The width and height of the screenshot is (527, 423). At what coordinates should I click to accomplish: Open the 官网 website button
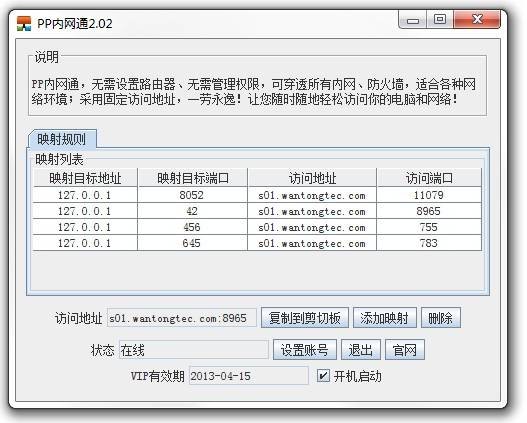405,350
